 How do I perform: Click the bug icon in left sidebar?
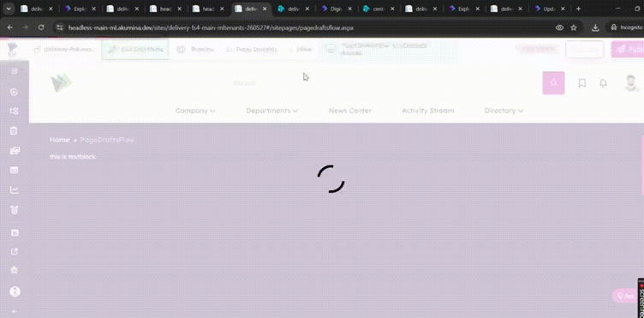coord(14,270)
